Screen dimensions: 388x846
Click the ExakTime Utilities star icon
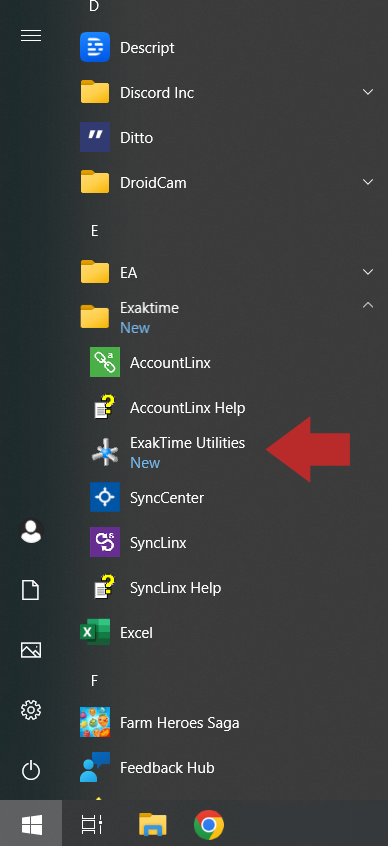click(x=105, y=452)
